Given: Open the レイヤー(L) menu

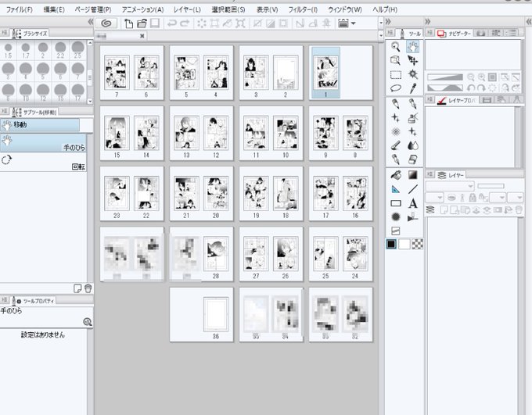Looking at the screenshot, I should tap(187, 9).
